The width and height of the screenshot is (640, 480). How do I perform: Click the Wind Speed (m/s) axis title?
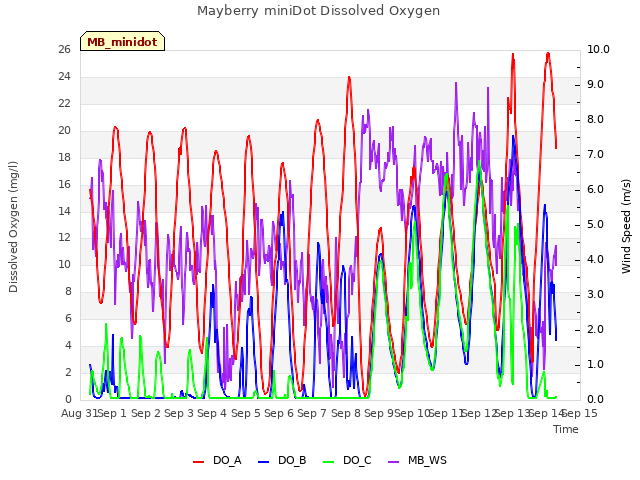(626, 226)
